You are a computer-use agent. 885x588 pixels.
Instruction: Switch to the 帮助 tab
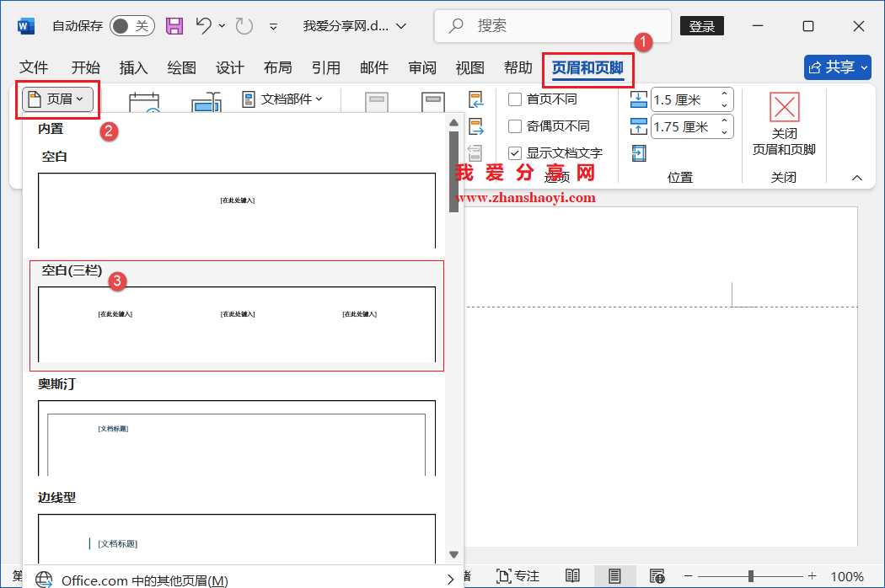tap(518, 67)
